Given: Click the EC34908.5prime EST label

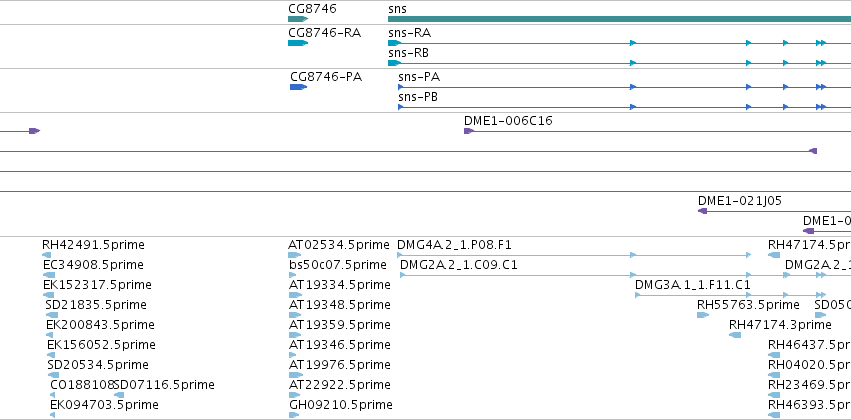Looking at the screenshot, I should (93, 265).
